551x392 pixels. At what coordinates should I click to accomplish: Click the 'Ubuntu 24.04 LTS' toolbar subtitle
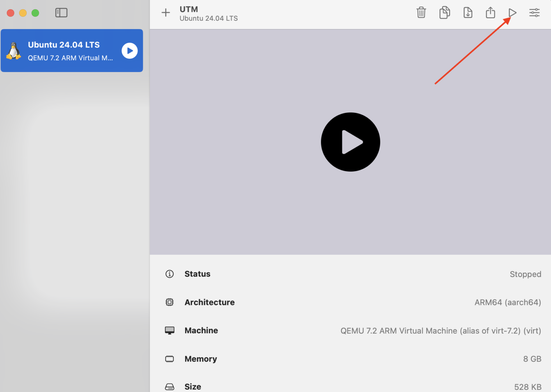[x=208, y=18]
